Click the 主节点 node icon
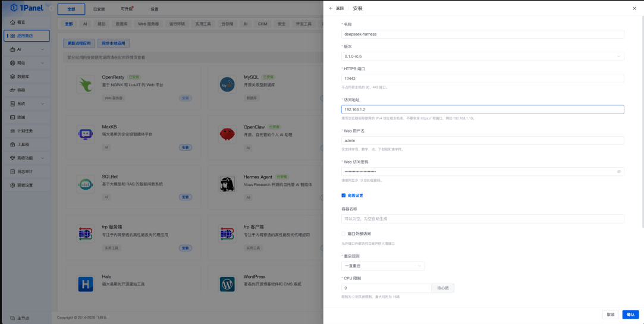The image size is (644, 324). coord(12,318)
